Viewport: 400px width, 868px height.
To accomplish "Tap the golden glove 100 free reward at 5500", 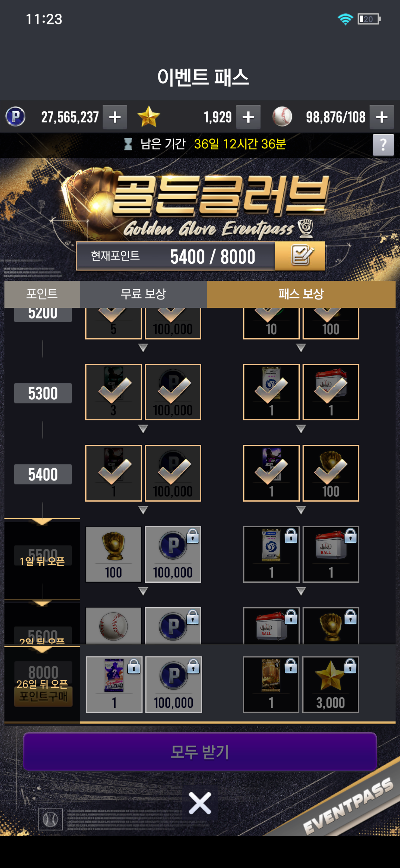I will [x=113, y=554].
